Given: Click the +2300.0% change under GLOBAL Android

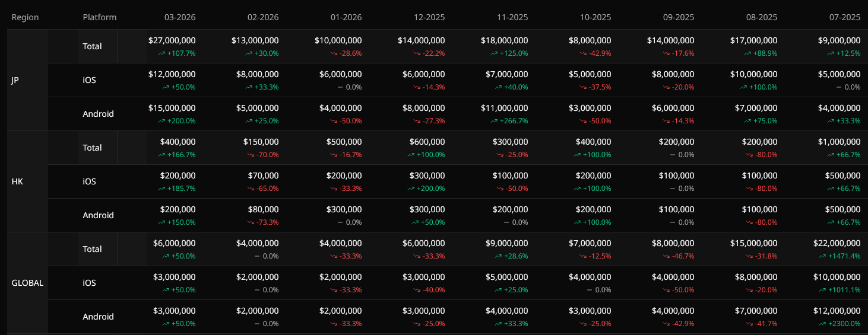Looking at the screenshot, I should pyautogui.click(x=840, y=324).
